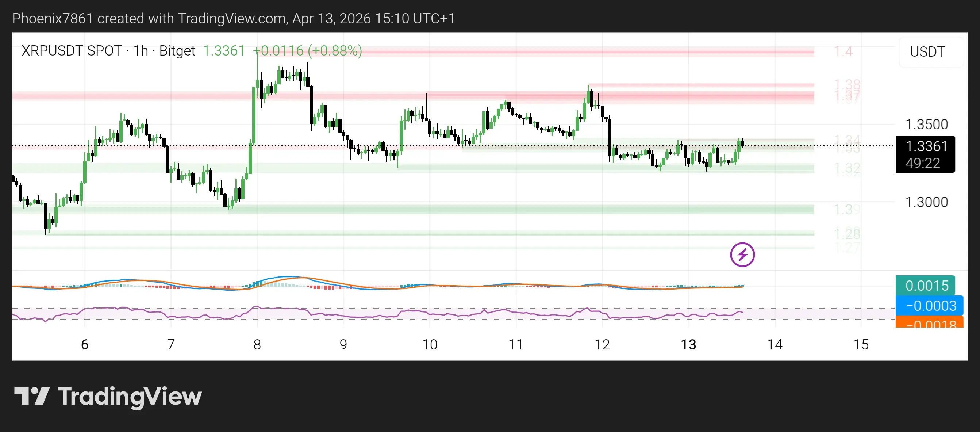Click the 1.3500 price scale label
The height and width of the screenshot is (432, 980).
(926, 125)
